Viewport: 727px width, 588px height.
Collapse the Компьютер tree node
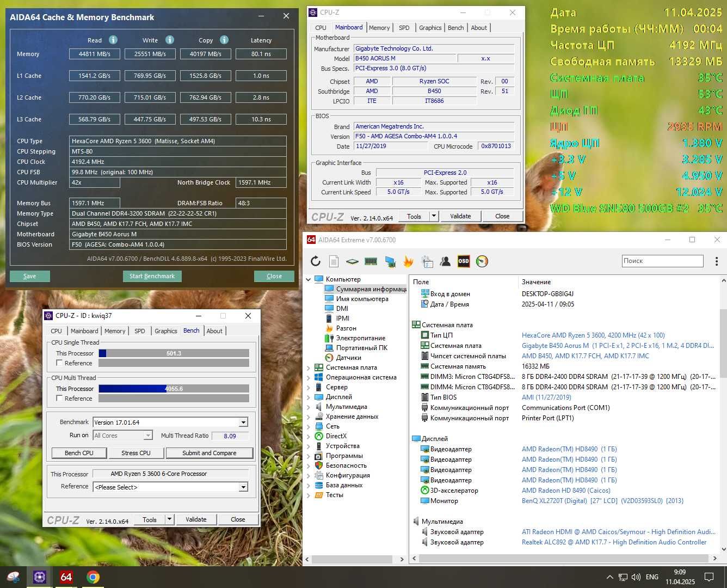tap(309, 279)
